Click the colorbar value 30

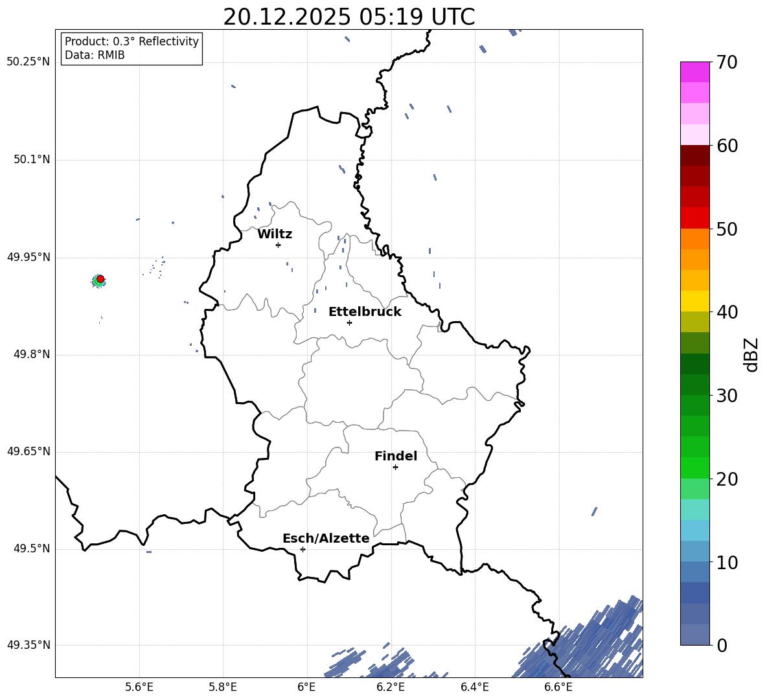click(x=727, y=396)
